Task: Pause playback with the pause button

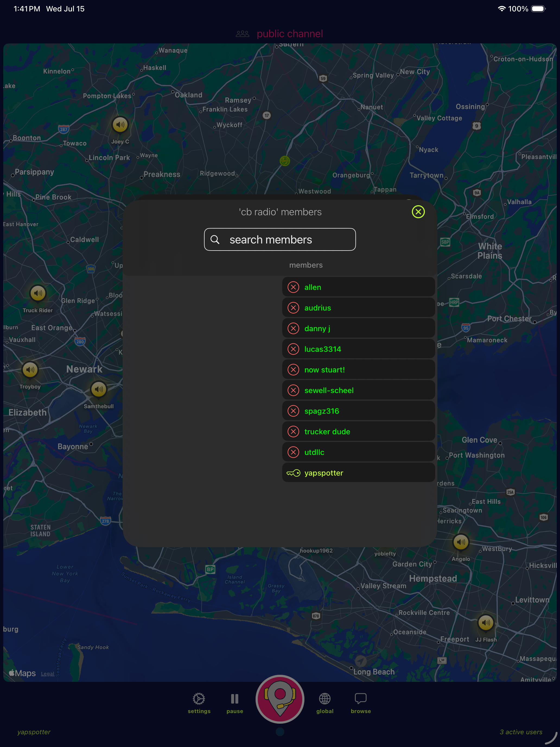Action: (x=235, y=703)
